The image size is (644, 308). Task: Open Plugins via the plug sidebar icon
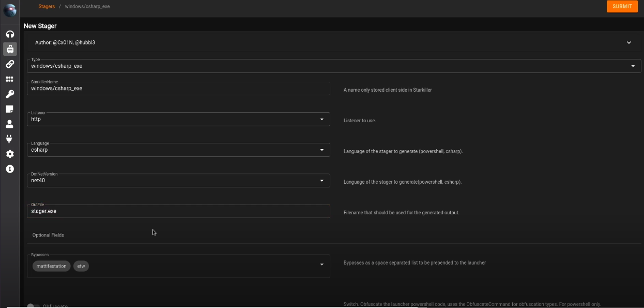point(10,139)
